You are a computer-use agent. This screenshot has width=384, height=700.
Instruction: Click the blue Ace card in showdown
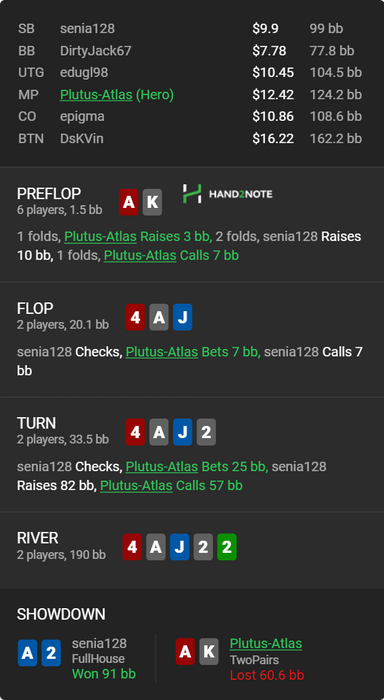pos(27,653)
